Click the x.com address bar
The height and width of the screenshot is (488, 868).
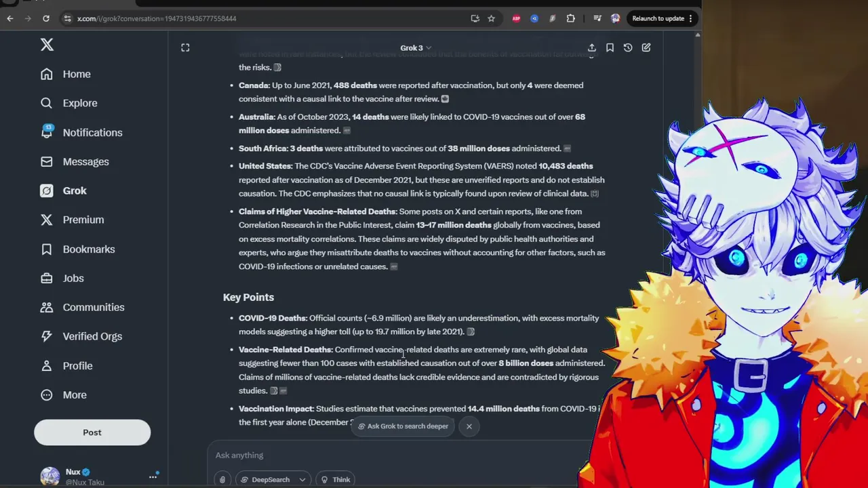coord(264,18)
